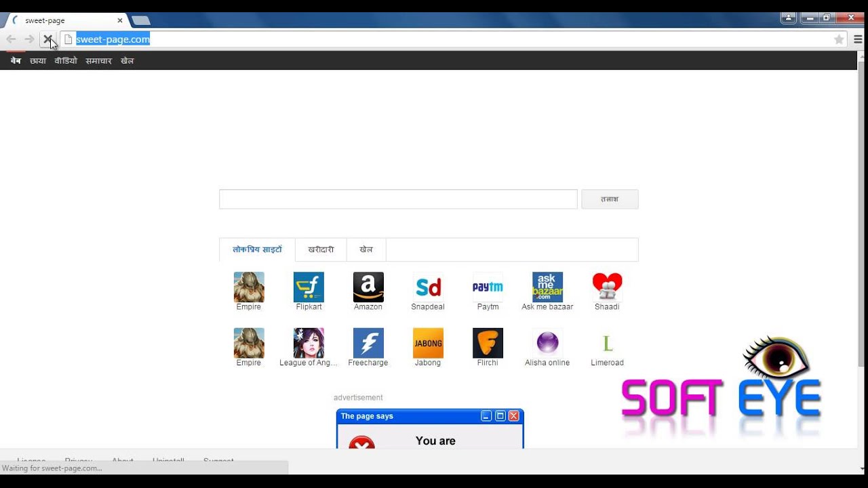Select the वेब navigation item
This screenshot has width=868, height=488.
pos(16,61)
